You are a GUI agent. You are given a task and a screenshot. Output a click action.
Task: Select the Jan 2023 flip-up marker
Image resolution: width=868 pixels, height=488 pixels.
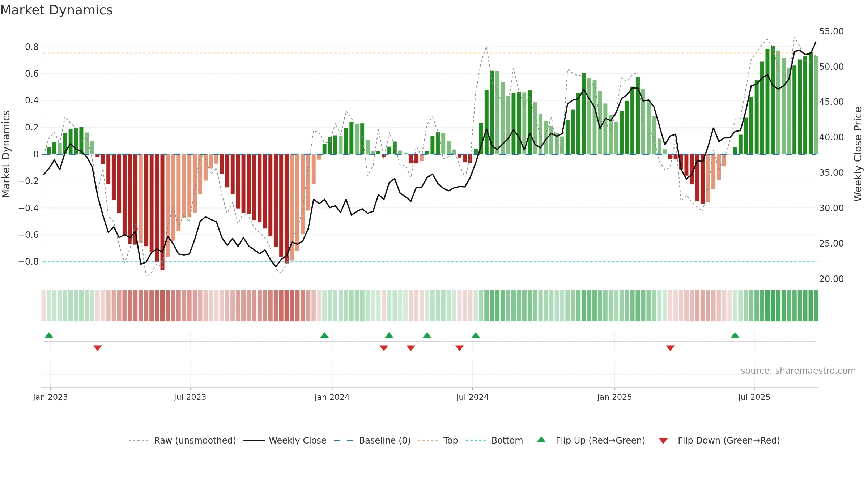49,335
